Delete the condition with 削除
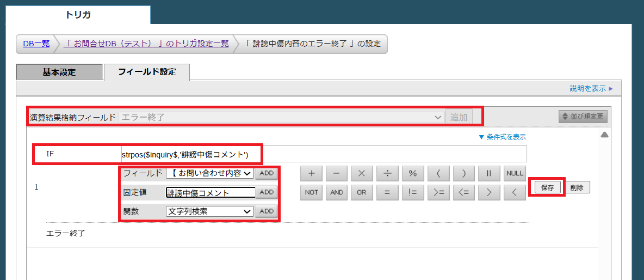 point(578,187)
